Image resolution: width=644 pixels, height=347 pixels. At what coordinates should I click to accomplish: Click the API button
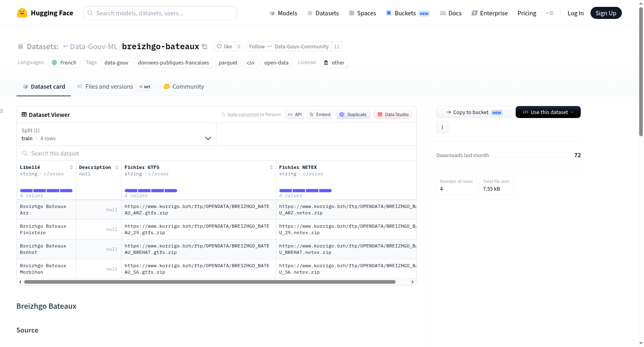295,114
